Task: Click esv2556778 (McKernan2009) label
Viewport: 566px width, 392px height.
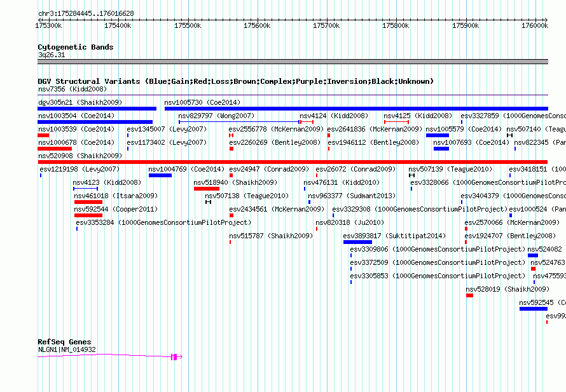Action: (x=276, y=129)
